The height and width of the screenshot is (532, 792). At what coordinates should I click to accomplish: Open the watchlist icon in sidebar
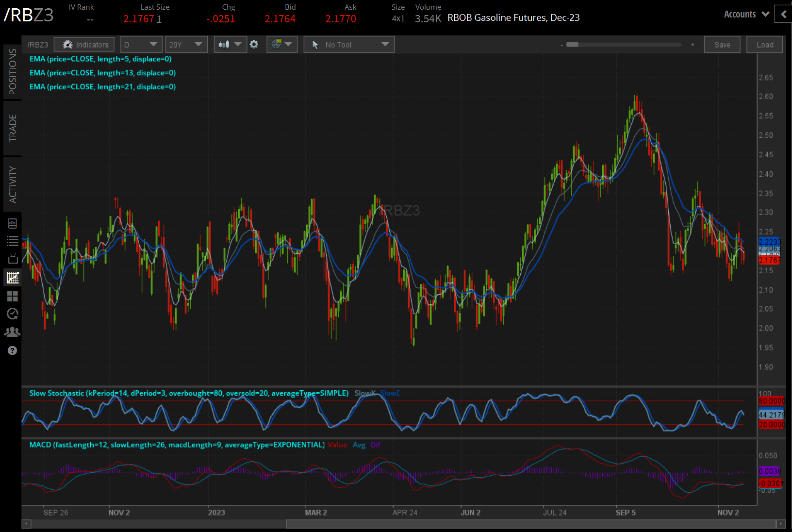coord(13,241)
